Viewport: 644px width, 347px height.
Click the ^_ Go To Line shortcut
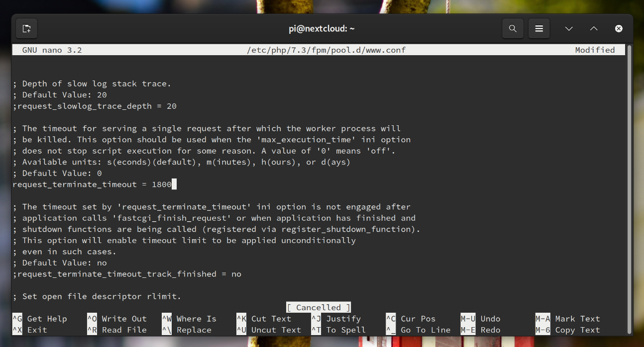418,330
